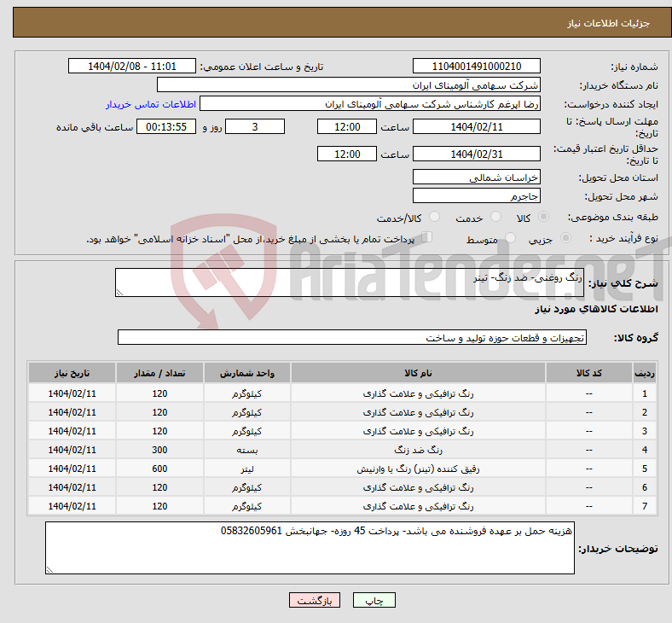Click the general description textarea رنگ روغنی
672x623 pixels.
tap(350, 282)
